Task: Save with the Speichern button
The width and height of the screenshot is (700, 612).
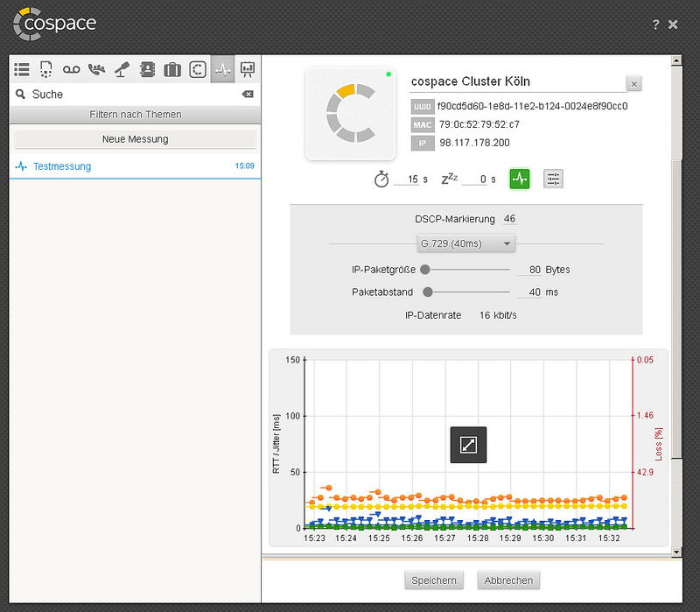Action: 434,580
